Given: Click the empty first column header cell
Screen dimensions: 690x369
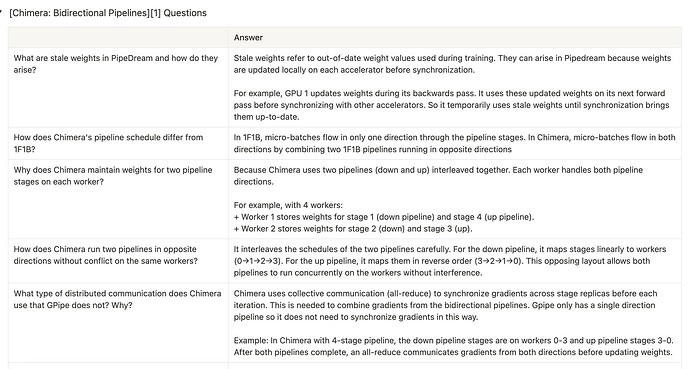Looking at the screenshot, I should tap(118, 37).
